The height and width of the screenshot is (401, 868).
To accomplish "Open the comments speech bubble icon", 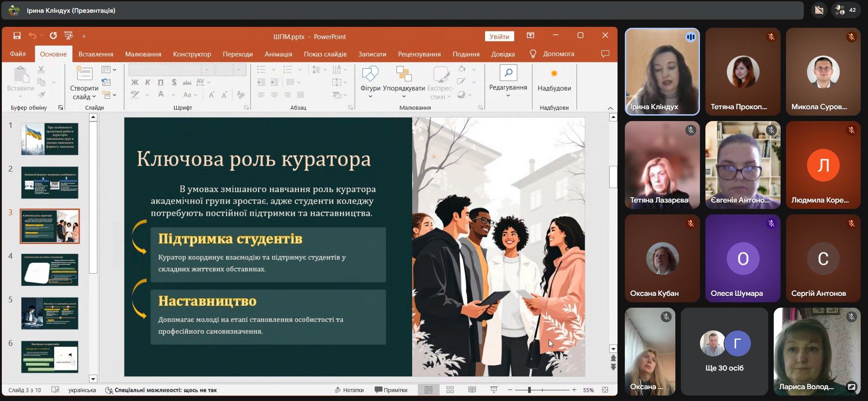I will pyautogui.click(x=605, y=54).
